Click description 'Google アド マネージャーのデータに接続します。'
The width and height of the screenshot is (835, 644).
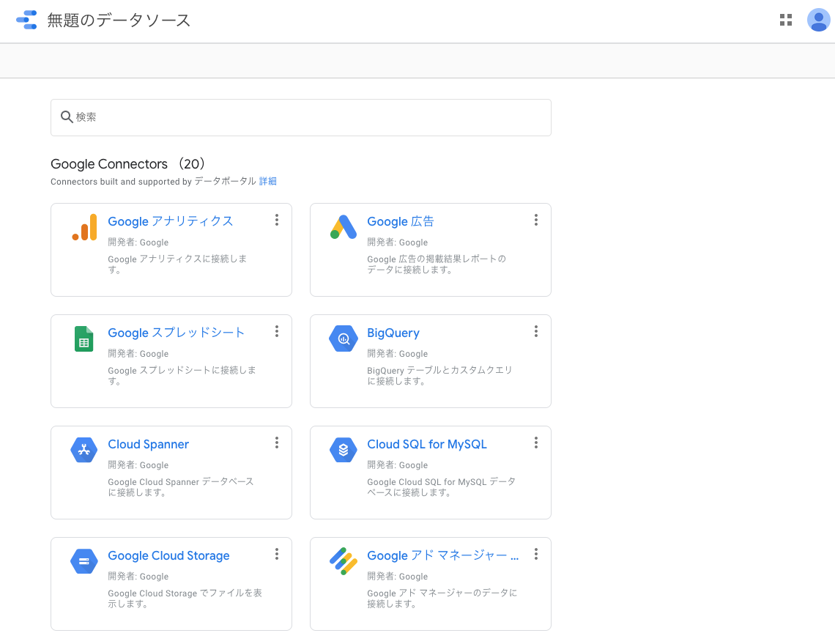[442, 598]
